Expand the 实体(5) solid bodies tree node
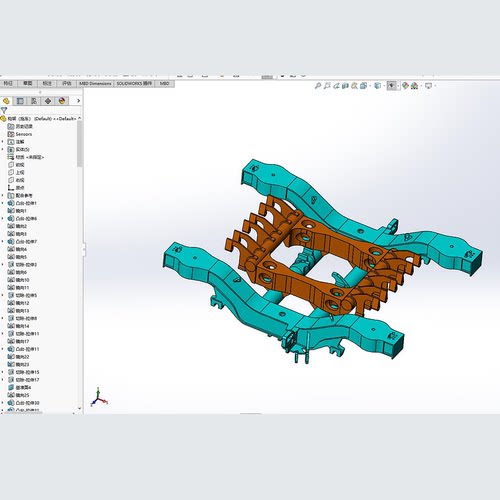The height and width of the screenshot is (500, 500). (x=3, y=149)
